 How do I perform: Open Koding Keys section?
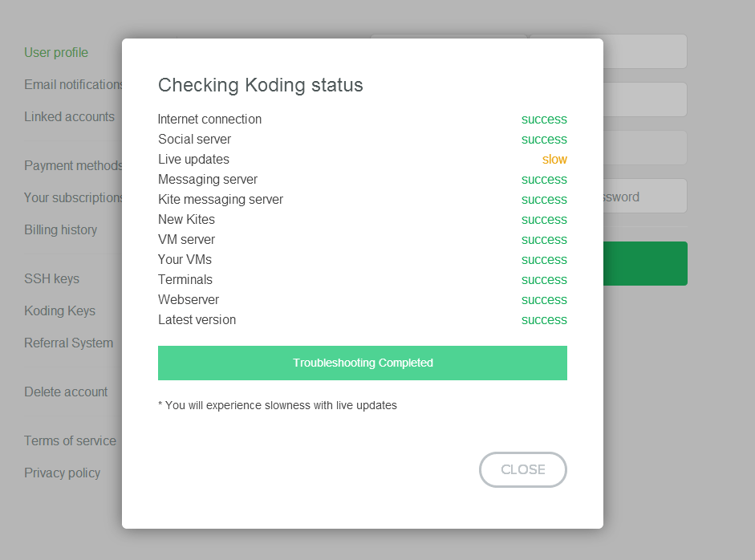point(59,311)
